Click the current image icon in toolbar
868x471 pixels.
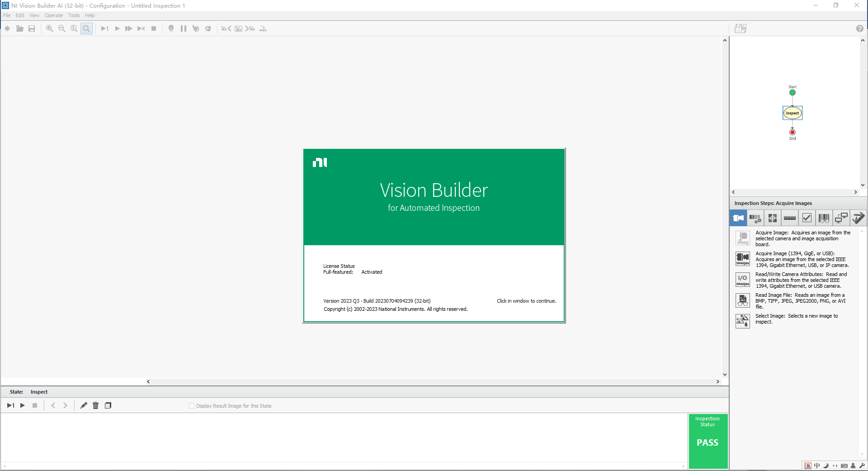pyautogui.click(x=238, y=29)
